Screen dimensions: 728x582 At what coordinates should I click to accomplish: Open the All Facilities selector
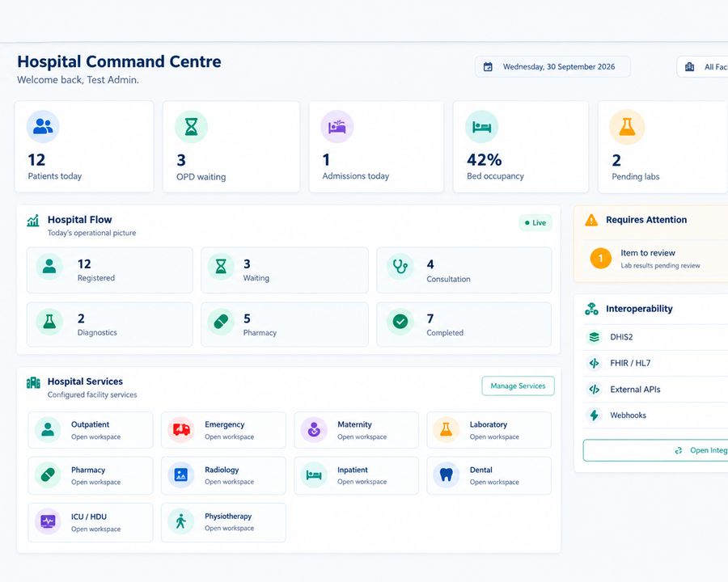click(x=702, y=67)
